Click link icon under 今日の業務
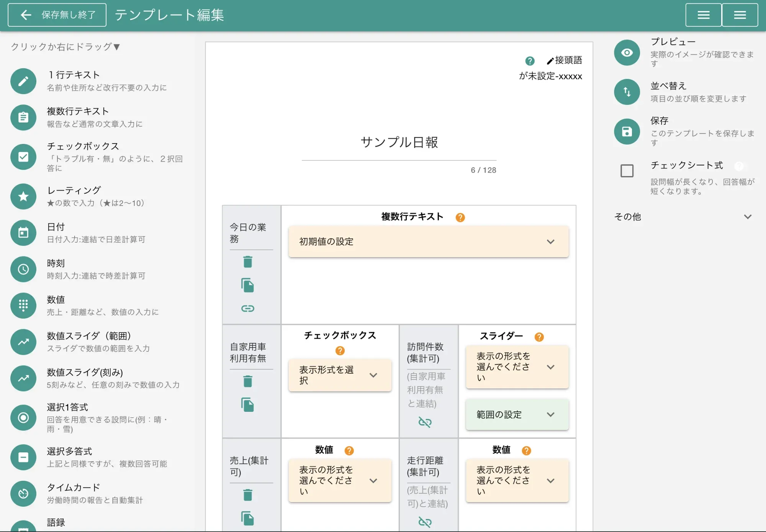This screenshot has height=532, width=766. (248, 308)
